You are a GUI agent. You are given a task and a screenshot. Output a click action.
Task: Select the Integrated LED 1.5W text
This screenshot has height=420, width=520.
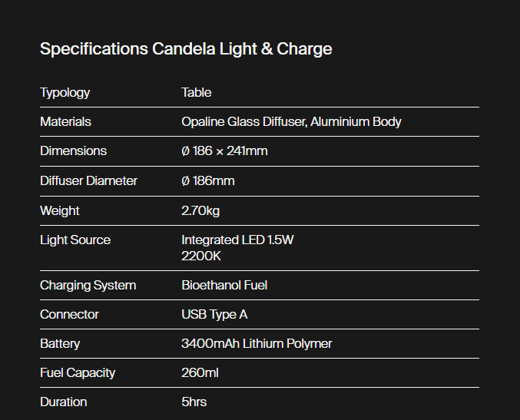click(237, 240)
